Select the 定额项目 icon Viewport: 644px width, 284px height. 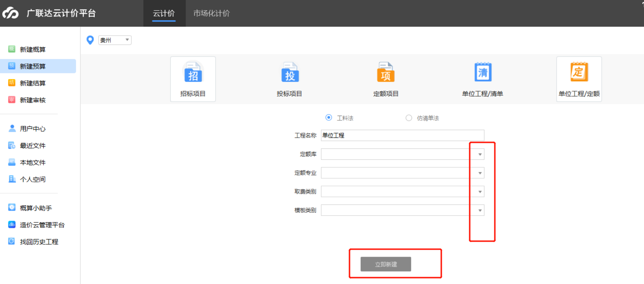click(386, 72)
